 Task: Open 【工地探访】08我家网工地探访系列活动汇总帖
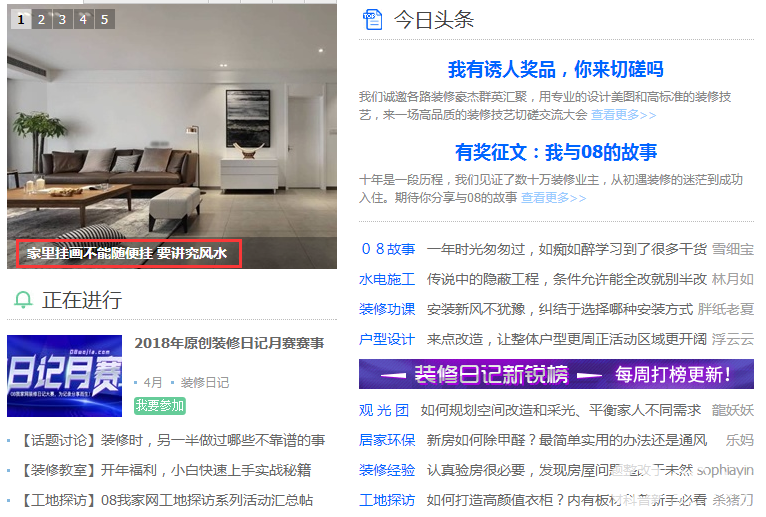[x=166, y=500]
